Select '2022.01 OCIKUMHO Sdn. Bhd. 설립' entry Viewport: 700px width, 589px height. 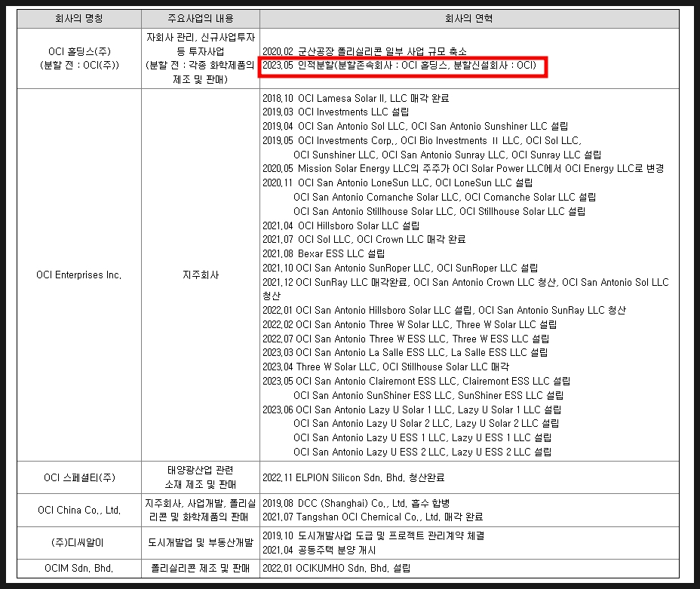pyautogui.click(x=336, y=569)
